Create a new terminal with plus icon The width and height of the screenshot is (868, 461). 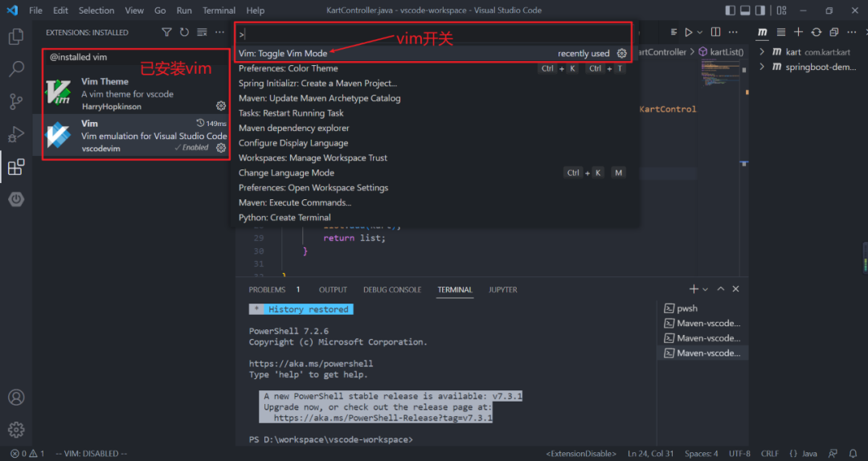click(x=693, y=289)
